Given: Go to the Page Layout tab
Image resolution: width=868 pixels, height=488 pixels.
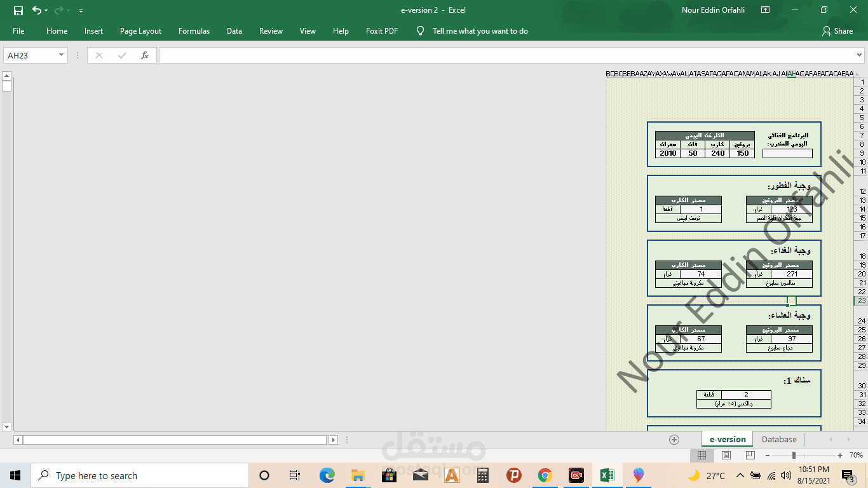Looking at the screenshot, I should (x=140, y=31).
